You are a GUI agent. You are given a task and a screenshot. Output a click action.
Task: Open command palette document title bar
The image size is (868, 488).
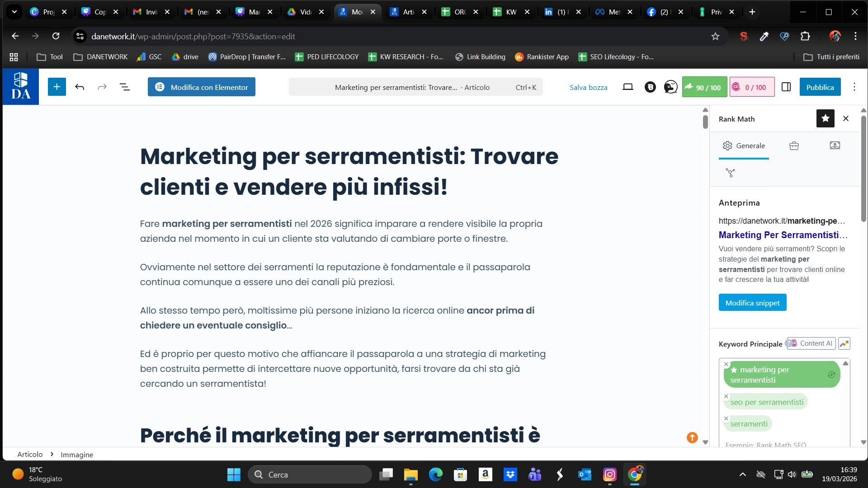pyautogui.click(x=415, y=87)
